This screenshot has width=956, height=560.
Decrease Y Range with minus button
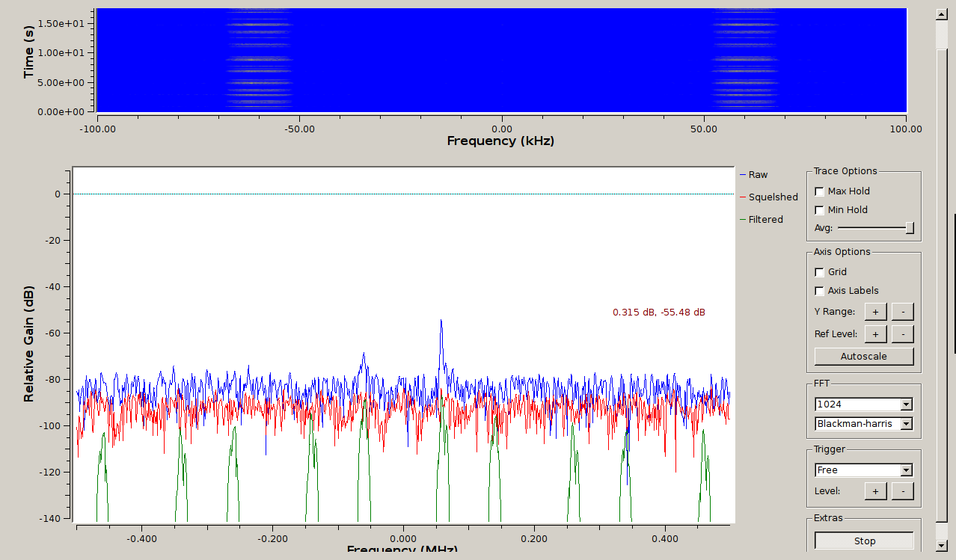(x=902, y=312)
